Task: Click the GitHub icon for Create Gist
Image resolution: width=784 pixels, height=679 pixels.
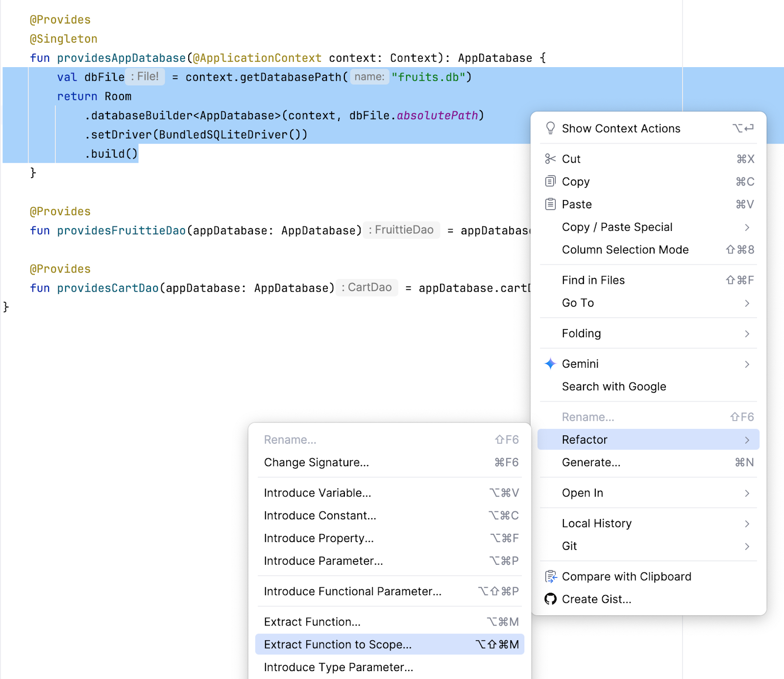Action: [550, 599]
